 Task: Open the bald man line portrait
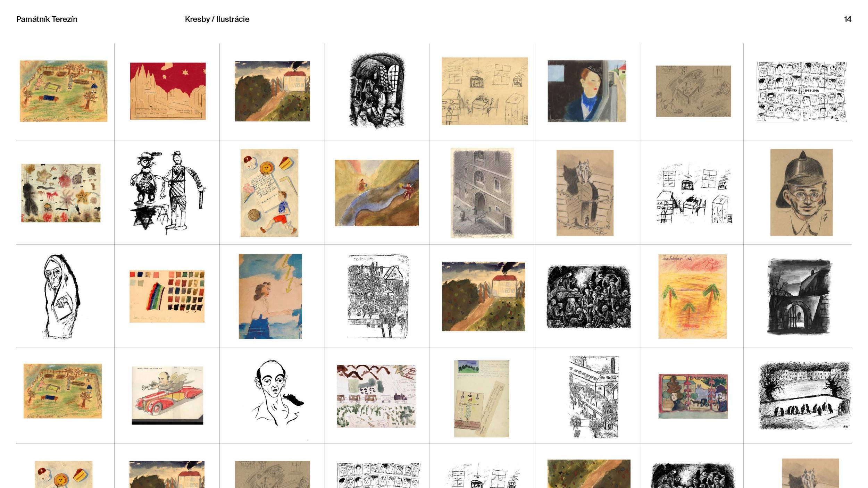pos(277,393)
